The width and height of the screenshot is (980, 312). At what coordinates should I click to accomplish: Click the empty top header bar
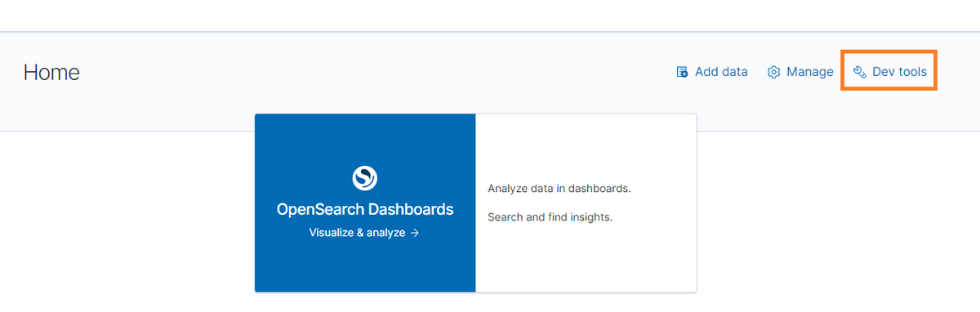pyautogui.click(x=490, y=16)
